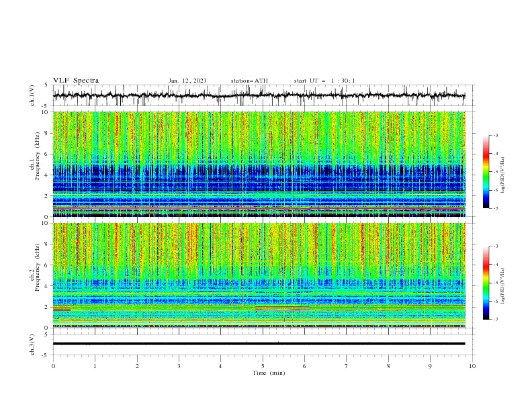Click the "-7" tick on ch.1 color bar
The height and width of the screenshot is (411, 532).
click(495, 208)
